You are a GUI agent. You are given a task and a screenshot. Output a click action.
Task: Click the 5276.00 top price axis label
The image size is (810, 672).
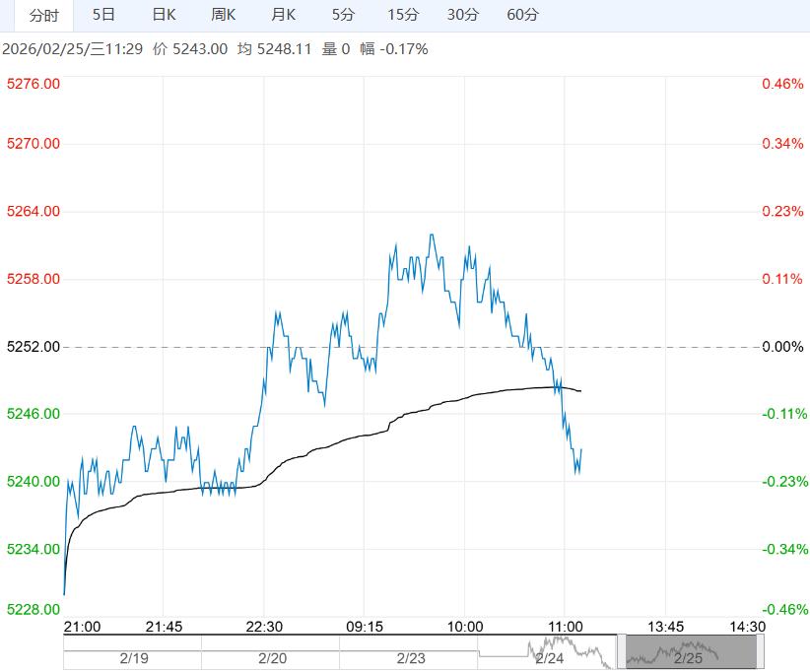pos(34,85)
